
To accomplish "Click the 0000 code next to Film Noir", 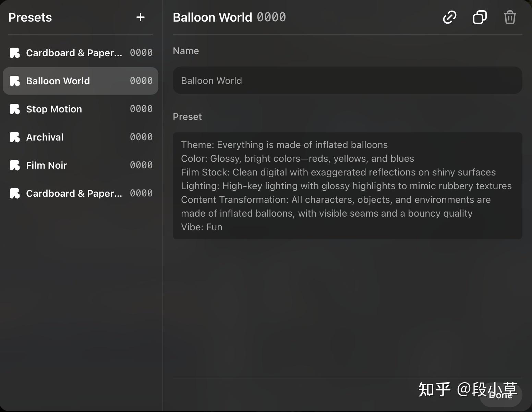I will (x=141, y=165).
